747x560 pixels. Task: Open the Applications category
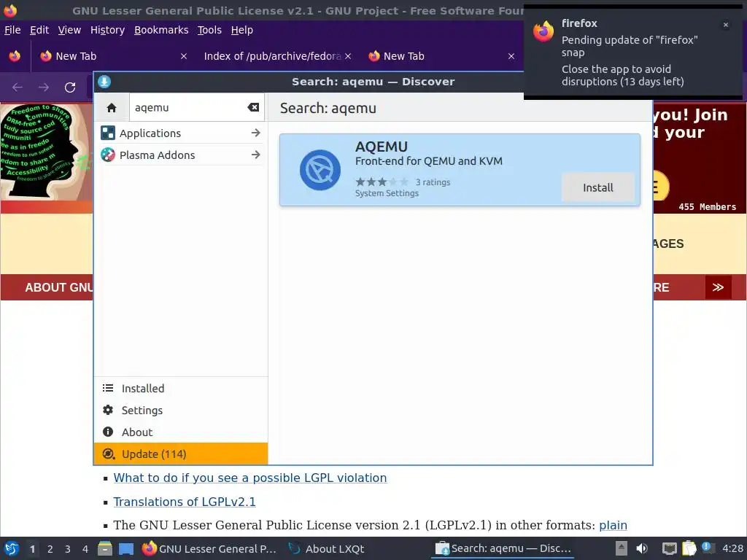181,133
